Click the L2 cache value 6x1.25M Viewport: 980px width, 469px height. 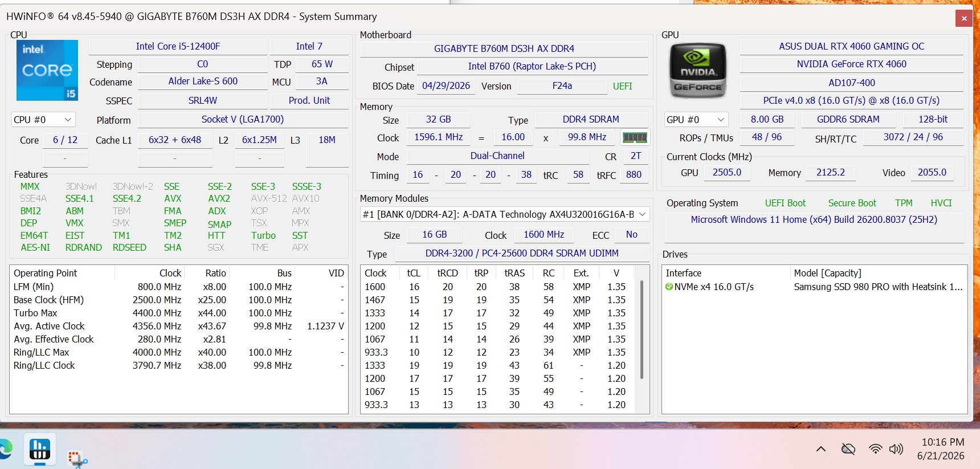[x=259, y=140]
